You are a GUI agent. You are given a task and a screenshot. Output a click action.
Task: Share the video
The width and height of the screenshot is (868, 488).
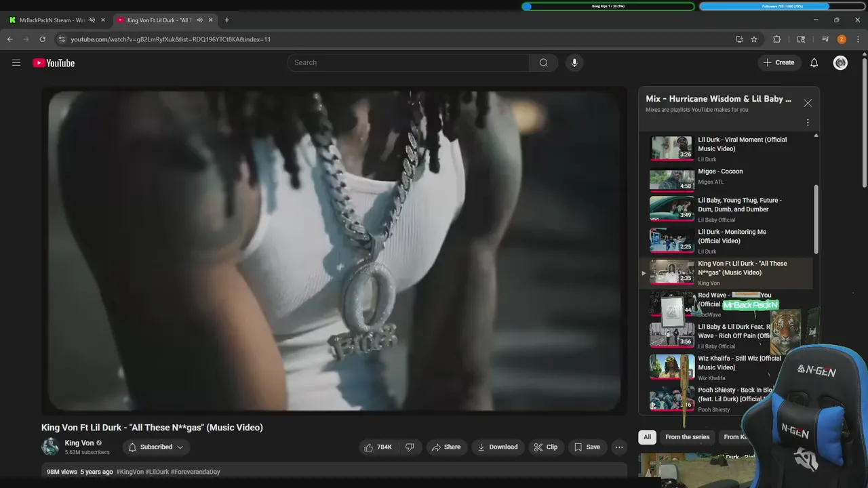pyautogui.click(x=446, y=447)
